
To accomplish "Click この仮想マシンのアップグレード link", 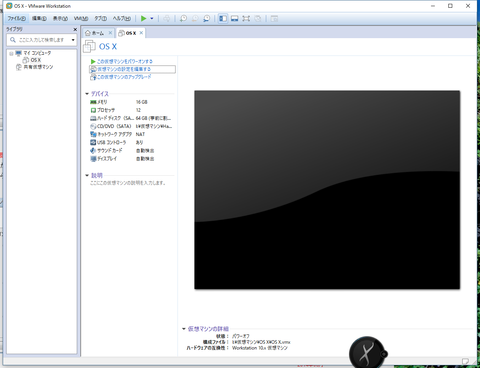I will (x=124, y=77).
